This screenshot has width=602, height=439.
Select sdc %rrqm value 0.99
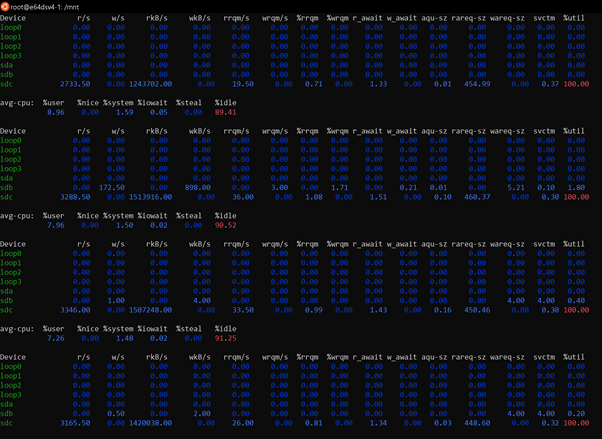(314, 310)
